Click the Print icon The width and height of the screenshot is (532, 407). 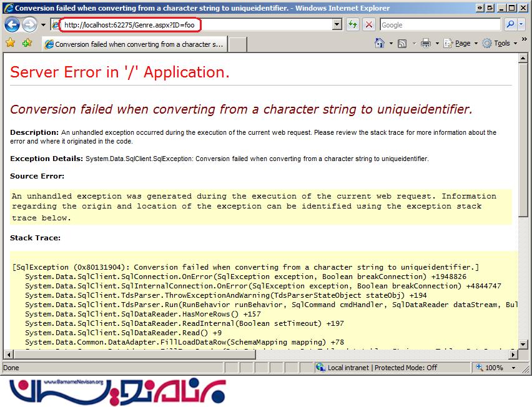tap(426, 43)
